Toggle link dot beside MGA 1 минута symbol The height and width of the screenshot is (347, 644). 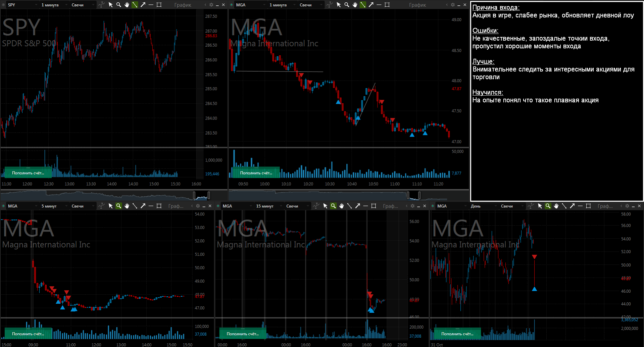232,5
